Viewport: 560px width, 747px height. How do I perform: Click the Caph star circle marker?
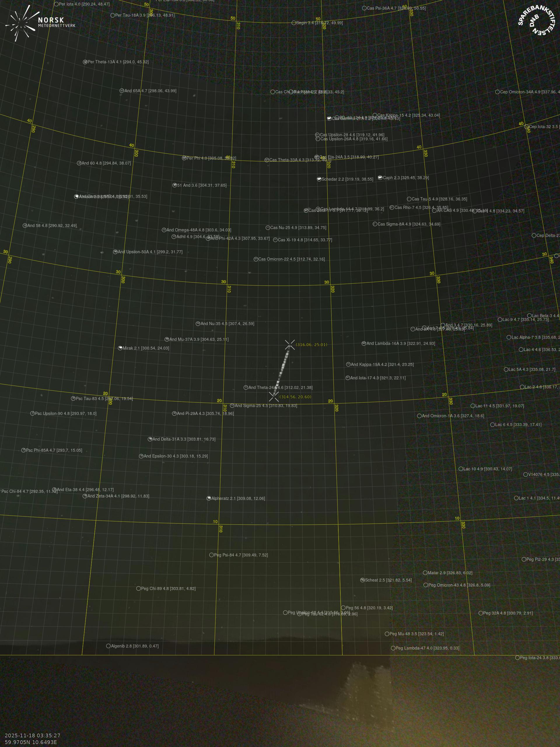380,178
